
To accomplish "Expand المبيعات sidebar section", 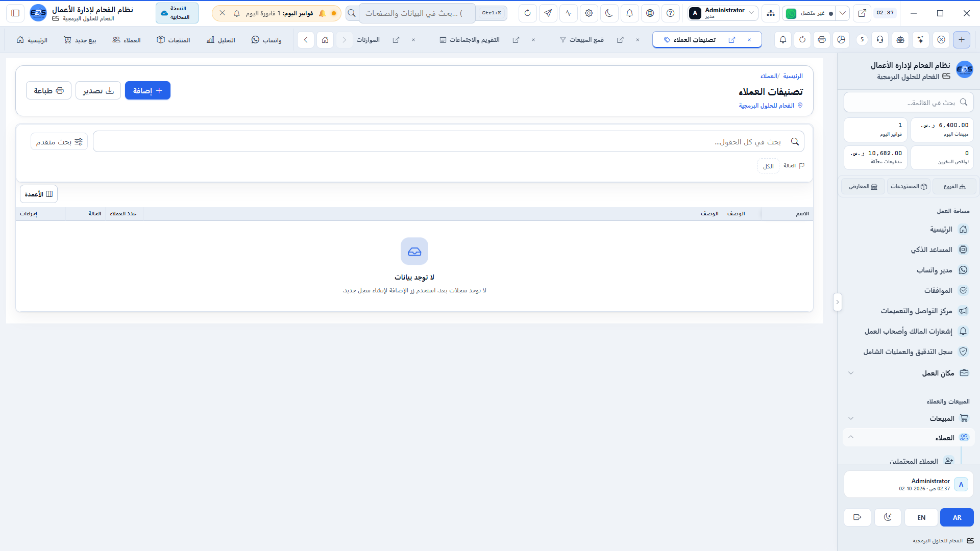I will click(x=909, y=418).
